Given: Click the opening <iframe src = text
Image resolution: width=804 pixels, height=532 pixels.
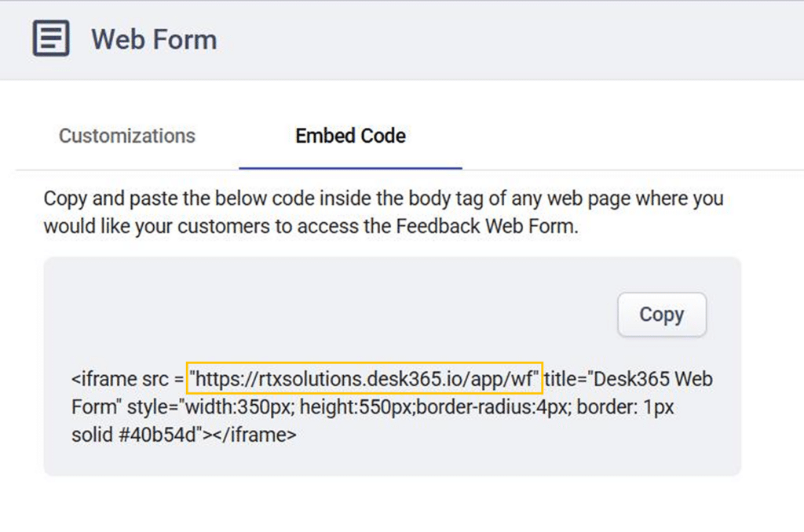Looking at the screenshot, I should click(x=127, y=379).
